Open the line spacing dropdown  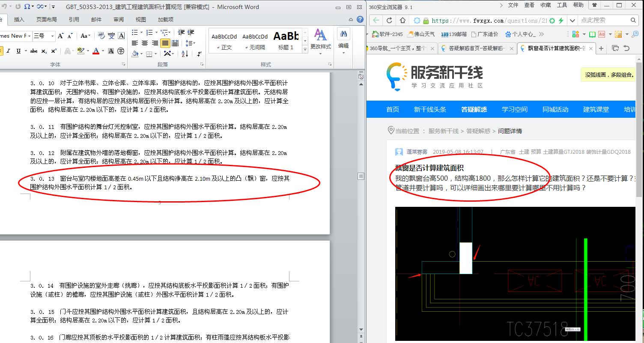[x=191, y=43]
